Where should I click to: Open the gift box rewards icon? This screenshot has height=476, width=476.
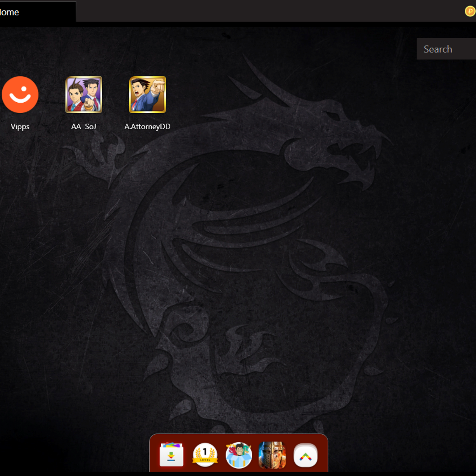[239, 455]
